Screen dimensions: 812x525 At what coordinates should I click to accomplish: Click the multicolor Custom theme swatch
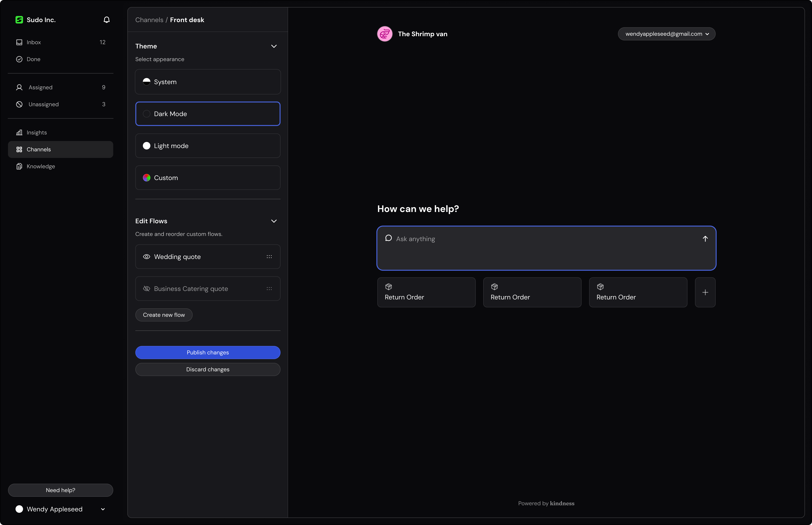click(146, 178)
